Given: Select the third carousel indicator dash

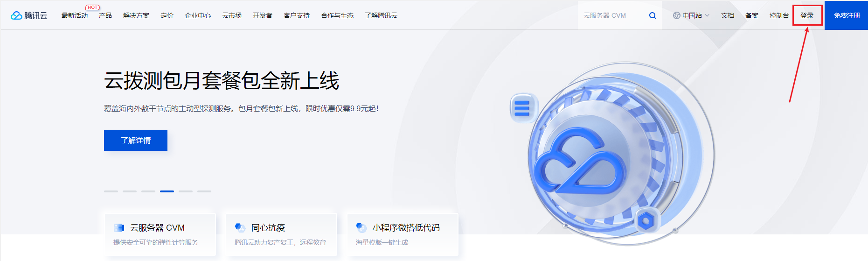Looking at the screenshot, I should [148, 191].
